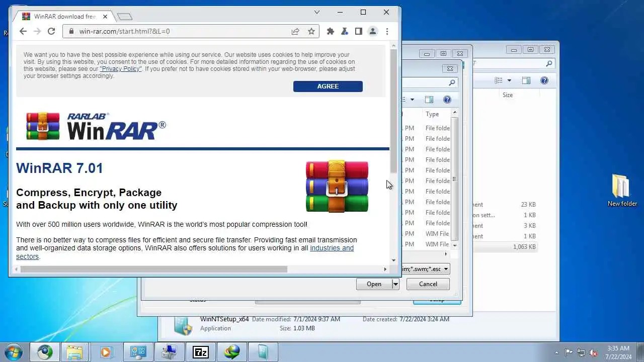Expand the tab search chevron
The height and width of the screenshot is (362, 644).
[316, 12]
